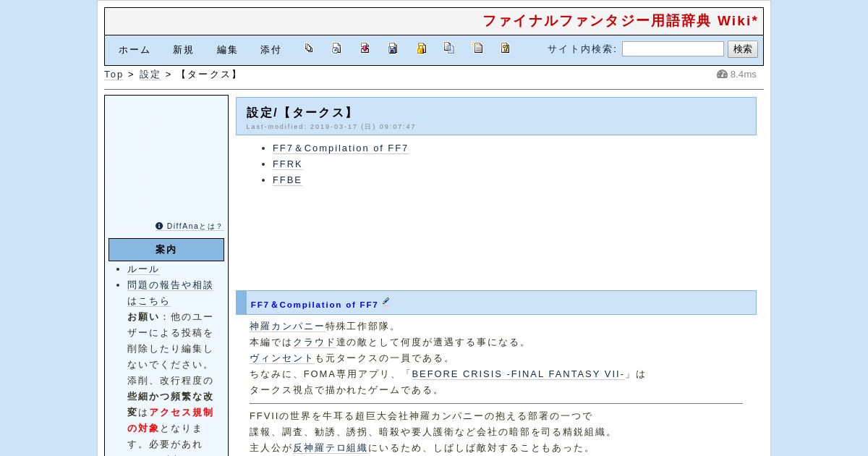Click the red アクセス規制の対象 warning text

(170, 421)
